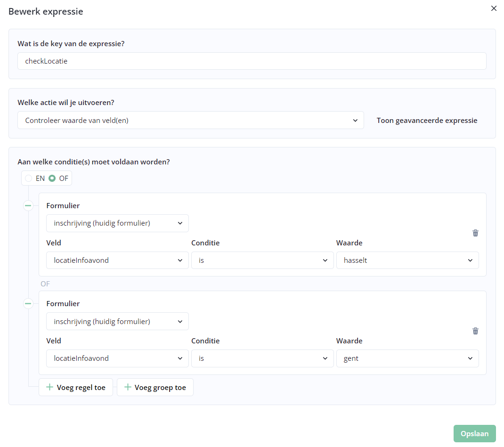The image size is (504, 447).
Task: Click the expression key field 'checkLocatie'
Action: [252, 61]
